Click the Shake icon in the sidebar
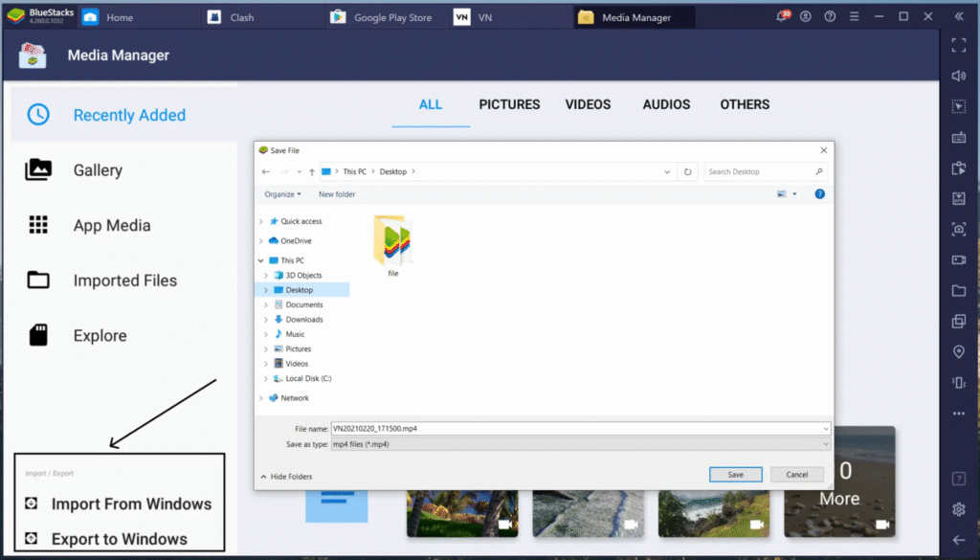The width and height of the screenshot is (980, 560). (x=959, y=382)
